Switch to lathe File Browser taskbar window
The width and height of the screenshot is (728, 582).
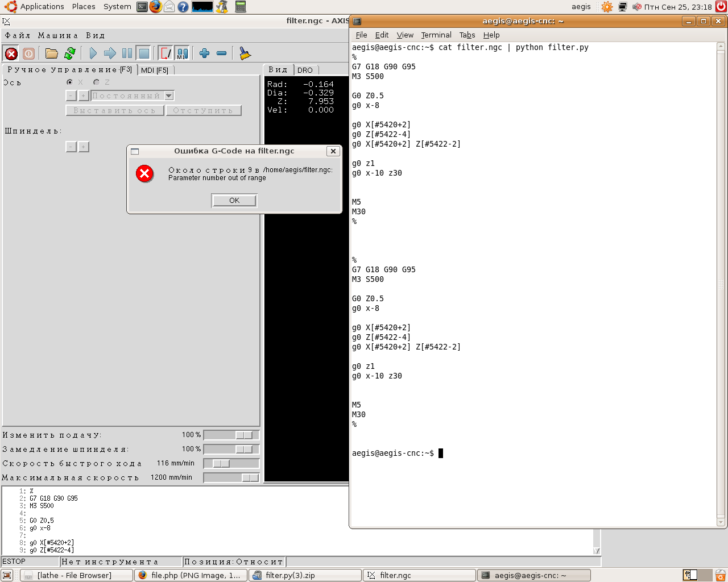click(76, 575)
